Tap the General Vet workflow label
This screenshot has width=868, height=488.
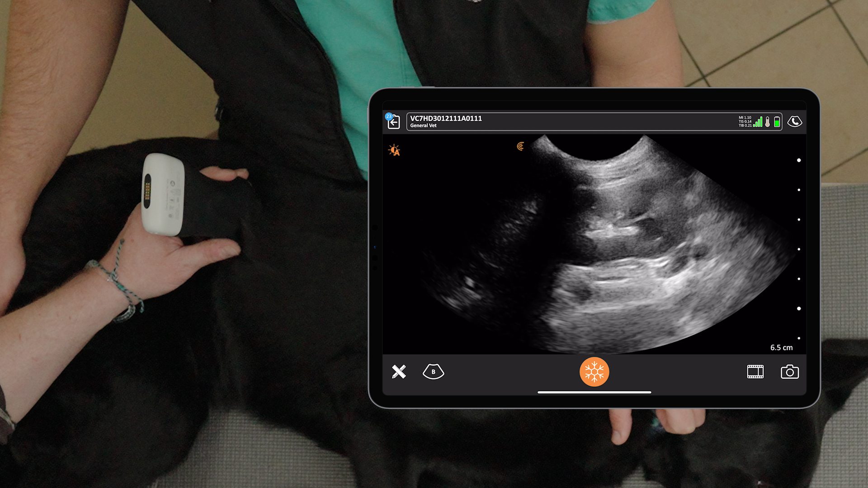point(423,126)
